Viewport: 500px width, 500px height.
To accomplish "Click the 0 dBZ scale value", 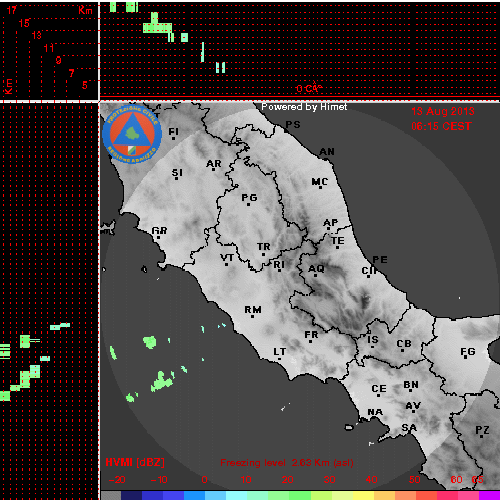I will tap(204, 480).
